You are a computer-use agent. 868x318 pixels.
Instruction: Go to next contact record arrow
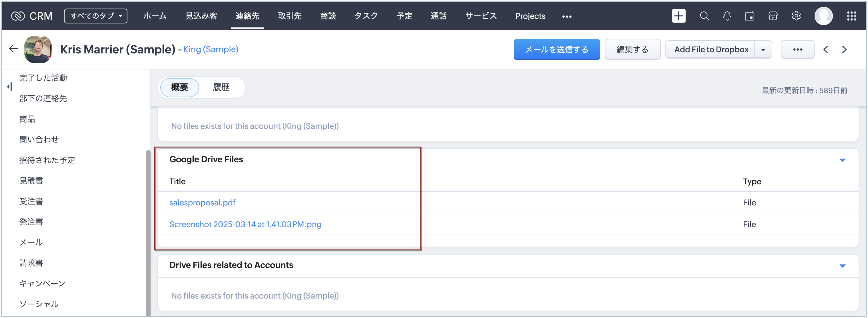844,49
